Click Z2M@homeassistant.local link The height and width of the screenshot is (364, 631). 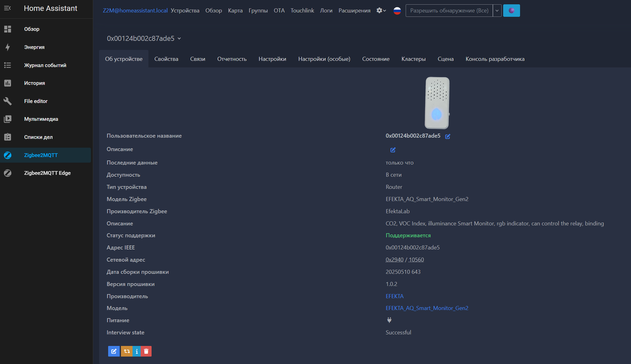(x=135, y=10)
